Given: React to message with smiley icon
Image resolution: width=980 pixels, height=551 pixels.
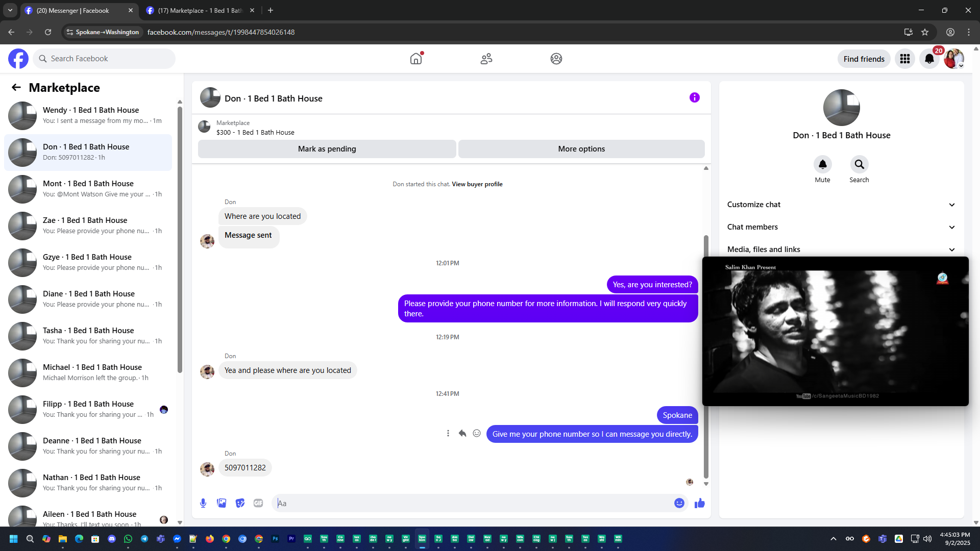Looking at the screenshot, I should click(x=477, y=433).
